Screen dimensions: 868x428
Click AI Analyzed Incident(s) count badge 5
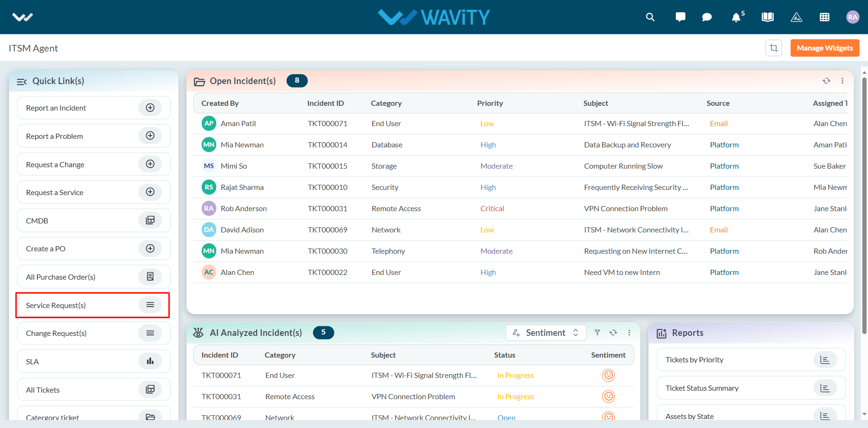[323, 333]
